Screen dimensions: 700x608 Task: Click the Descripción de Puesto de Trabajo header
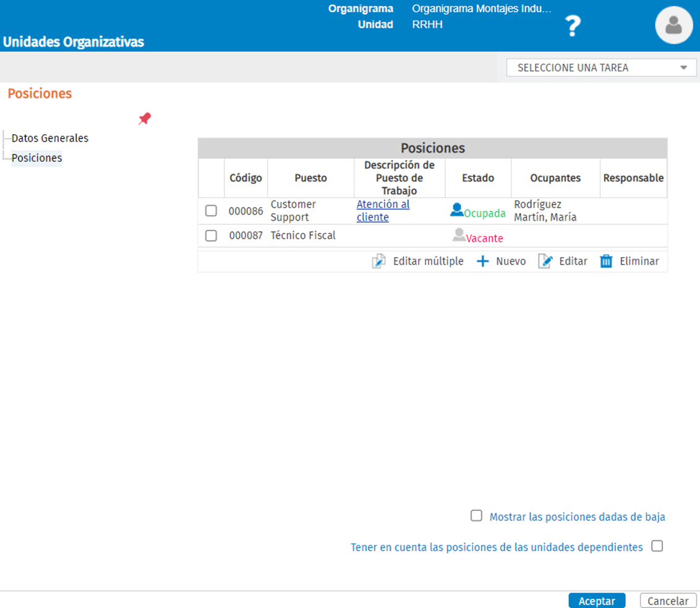click(x=399, y=178)
